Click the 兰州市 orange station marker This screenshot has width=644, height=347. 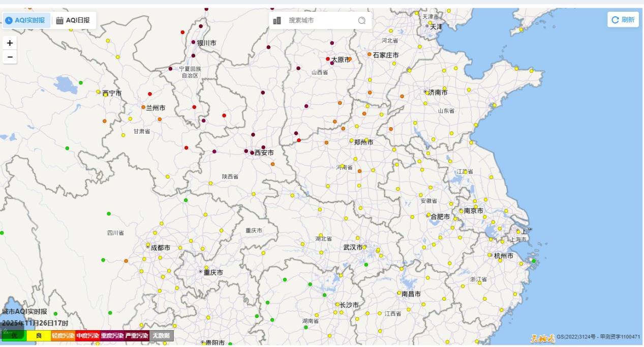[x=143, y=107]
